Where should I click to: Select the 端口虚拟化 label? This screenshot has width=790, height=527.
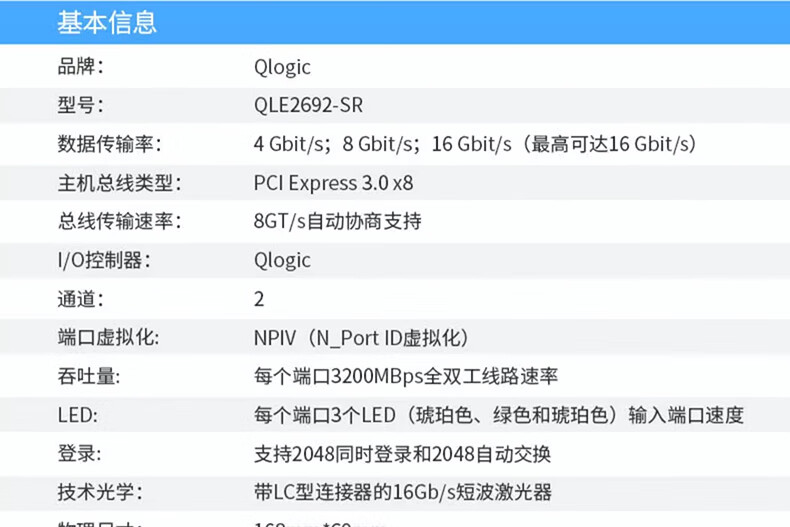tap(109, 337)
